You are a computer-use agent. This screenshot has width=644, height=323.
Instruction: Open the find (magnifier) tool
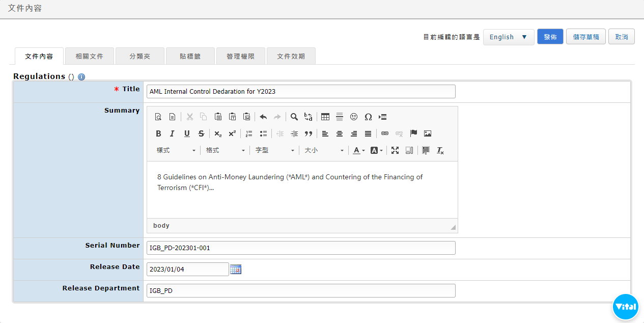(x=294, y=117)
